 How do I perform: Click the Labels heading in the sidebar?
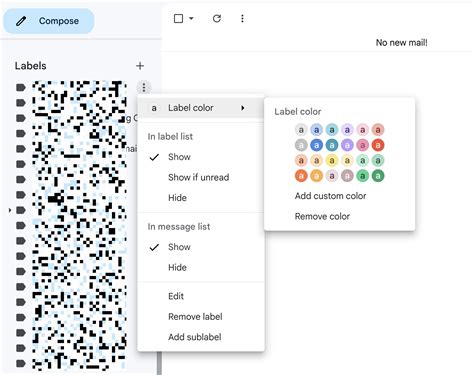30,66
